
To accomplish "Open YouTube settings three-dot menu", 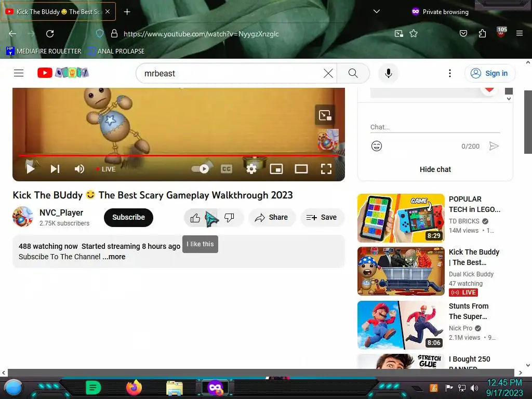I will [x=450, y=73].
